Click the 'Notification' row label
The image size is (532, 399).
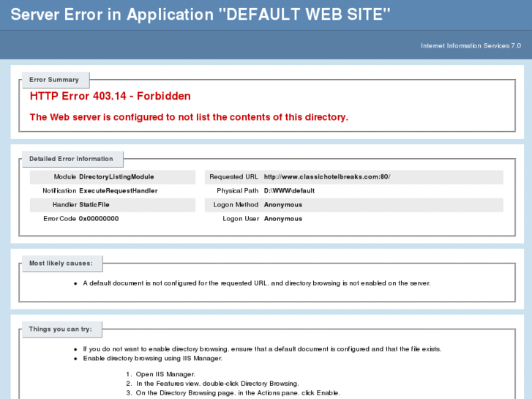[x=59, y=190]
